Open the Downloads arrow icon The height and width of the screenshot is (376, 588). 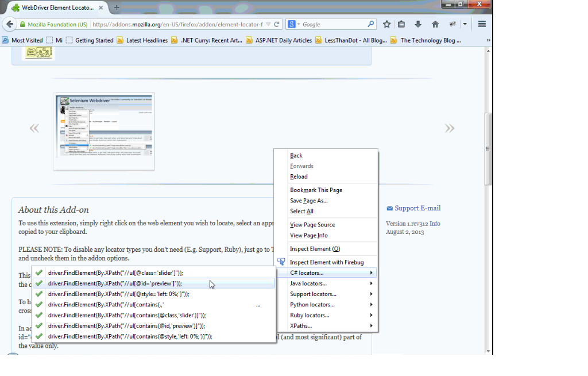(418, 24)
